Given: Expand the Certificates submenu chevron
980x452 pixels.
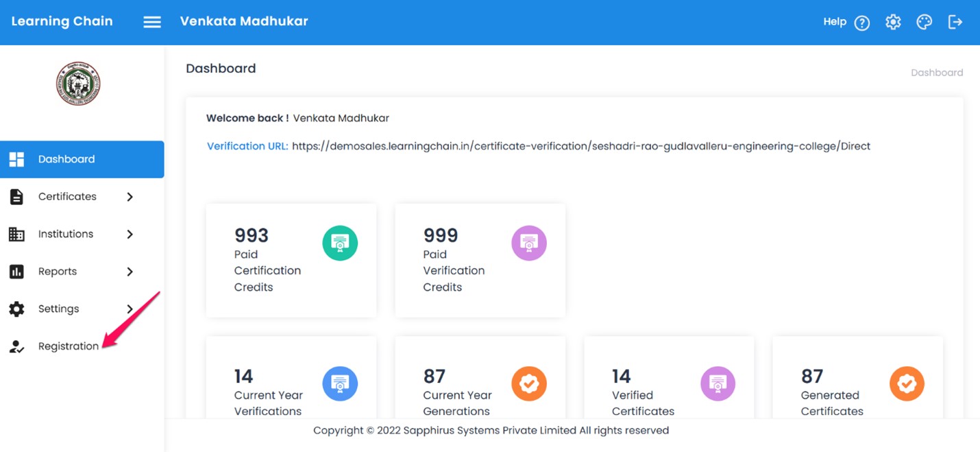Looking at the screenshot, I should point(130,197).
